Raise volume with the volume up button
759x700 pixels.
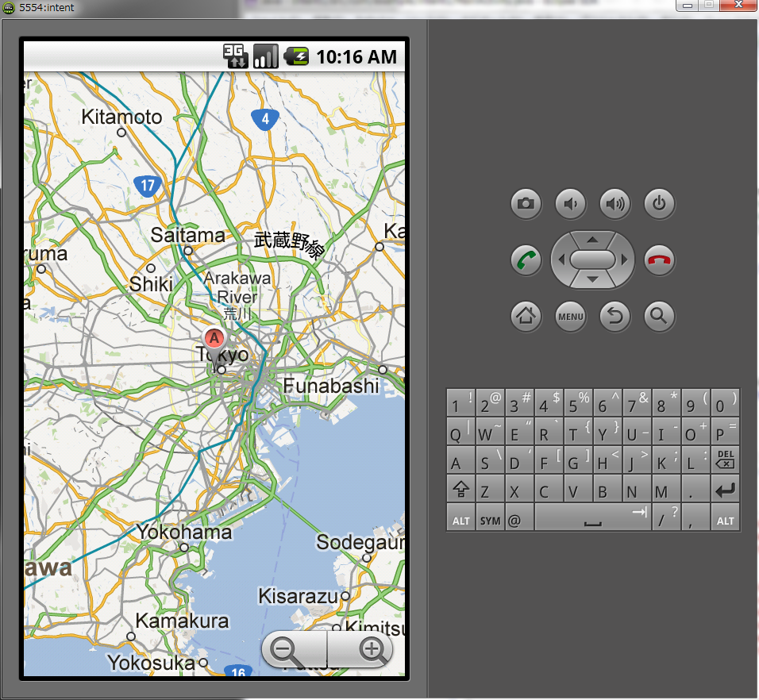coord(615,203)
